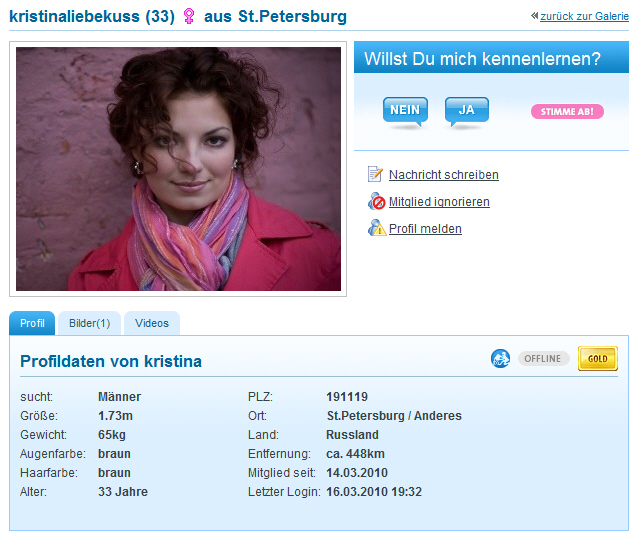Click the double arrow before zurück zur Galerie
Viewport: 638px width, 537px height.
tap(535, 16)
